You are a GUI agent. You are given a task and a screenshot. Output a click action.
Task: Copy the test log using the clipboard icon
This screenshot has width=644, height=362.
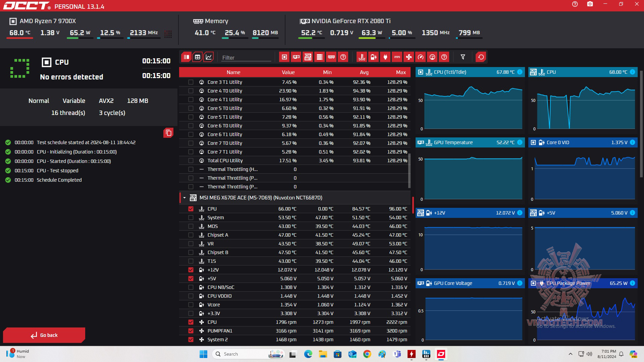pyautogui.click(x=168, y=133)
